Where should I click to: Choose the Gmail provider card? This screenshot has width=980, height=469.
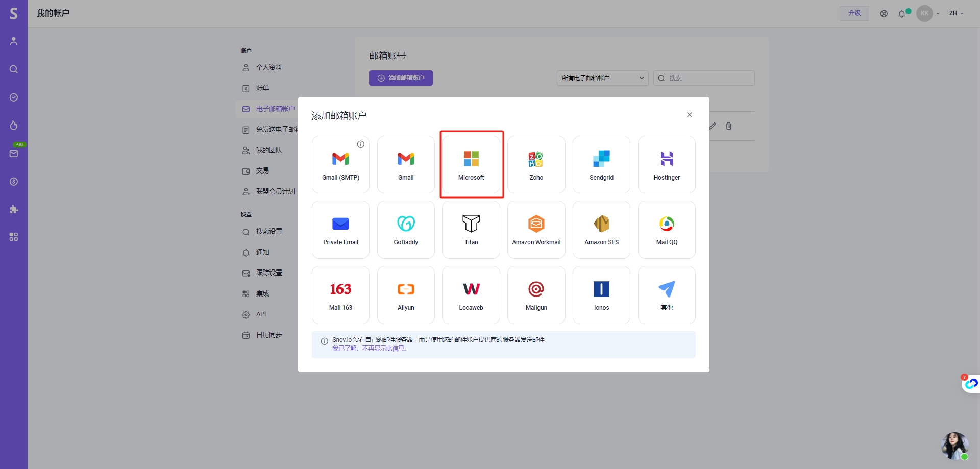pos(406,164)
